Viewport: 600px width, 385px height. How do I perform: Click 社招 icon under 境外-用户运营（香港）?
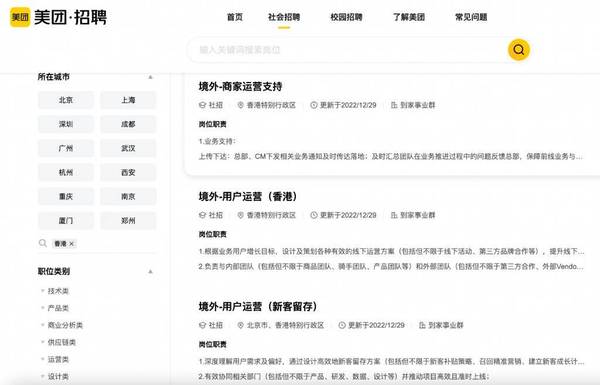(202, 215)
